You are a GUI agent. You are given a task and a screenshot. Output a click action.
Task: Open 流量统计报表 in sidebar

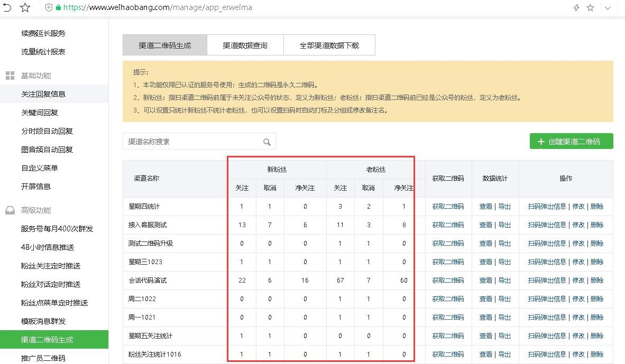tap(43, 52)
